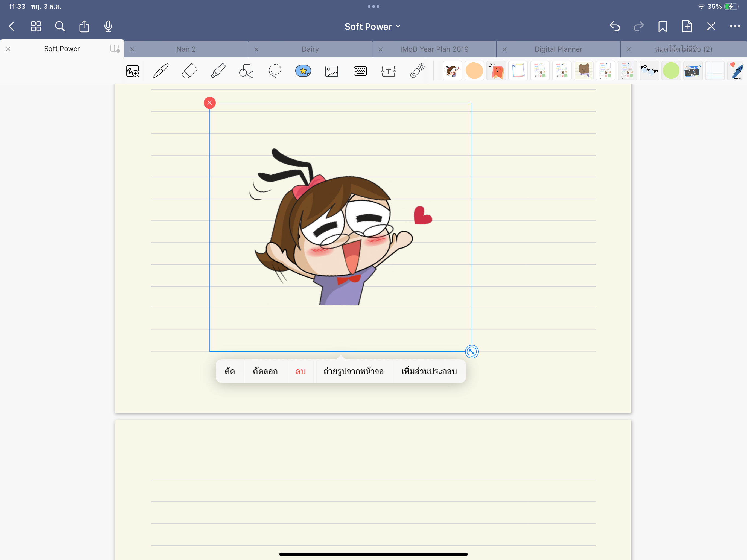Pick the orange circle sticker swatch

point(474,71)
